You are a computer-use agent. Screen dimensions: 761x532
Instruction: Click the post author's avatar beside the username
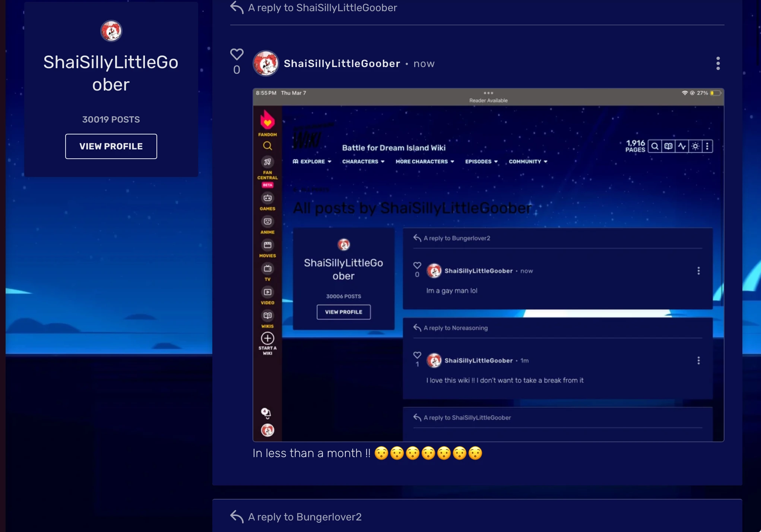coord(266,64)
